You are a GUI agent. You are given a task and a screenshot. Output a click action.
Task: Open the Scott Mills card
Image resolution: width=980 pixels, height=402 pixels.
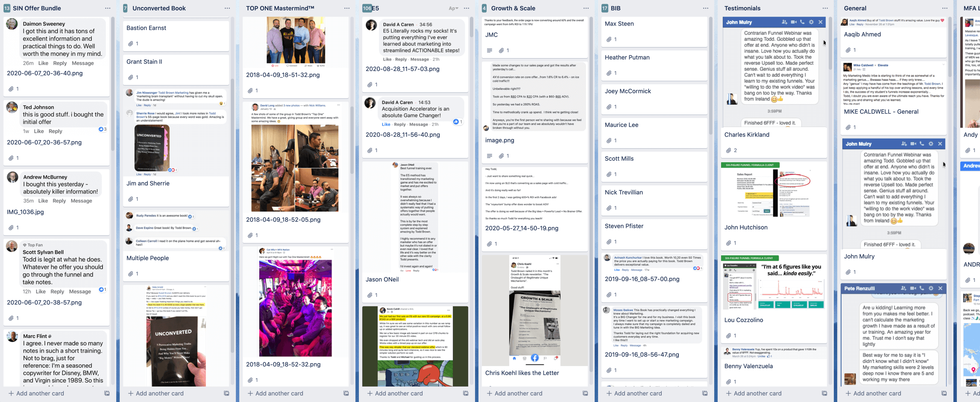point(654,166)
